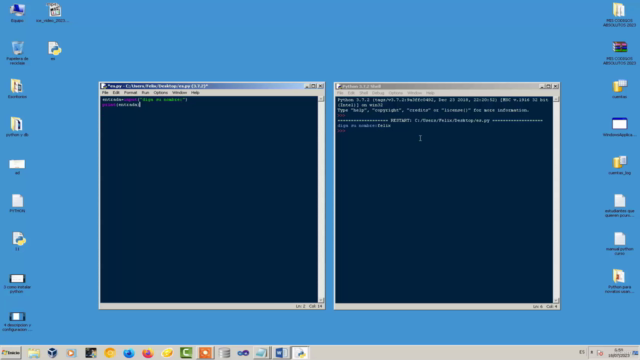The height and width of the screenshot is (360, 640).
Task: Open the Firefox taskbar icon
Action: tap(148, 353)
